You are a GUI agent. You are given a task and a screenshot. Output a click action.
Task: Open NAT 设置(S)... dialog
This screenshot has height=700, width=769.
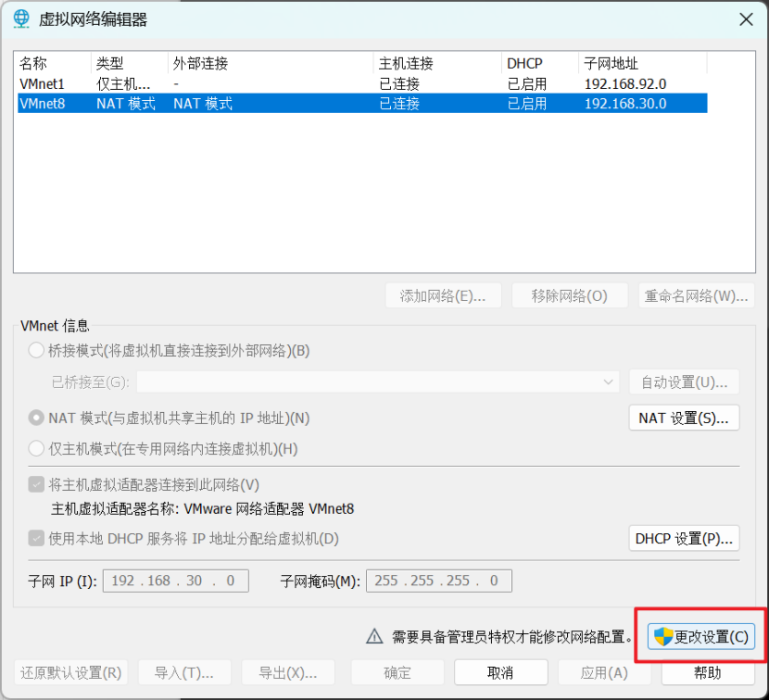[684, 418]
